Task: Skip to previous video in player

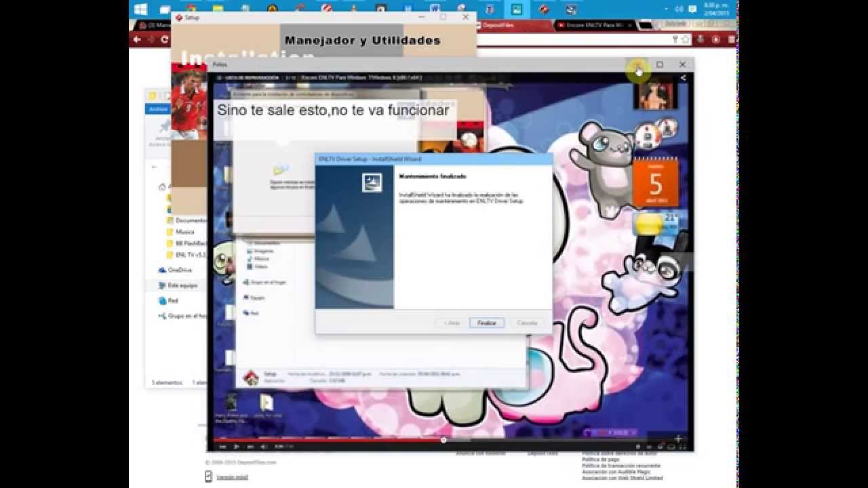Action: pyautogui.click(x=222, y=447)
